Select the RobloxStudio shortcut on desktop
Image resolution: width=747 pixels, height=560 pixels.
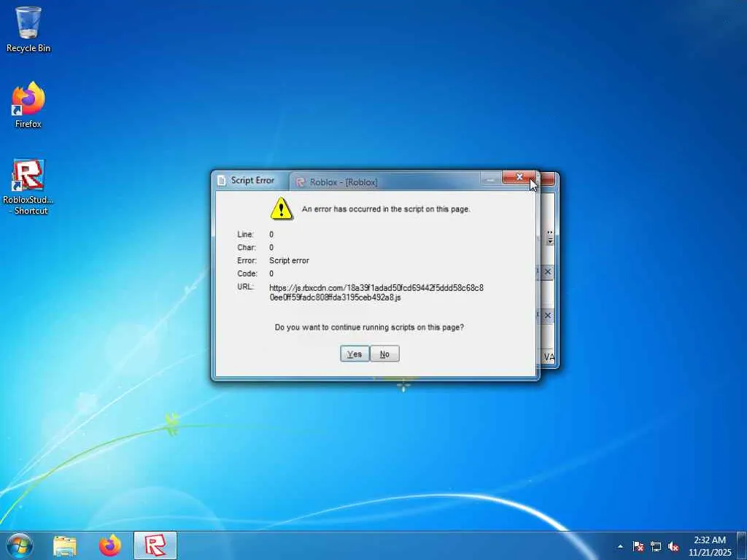28,187
